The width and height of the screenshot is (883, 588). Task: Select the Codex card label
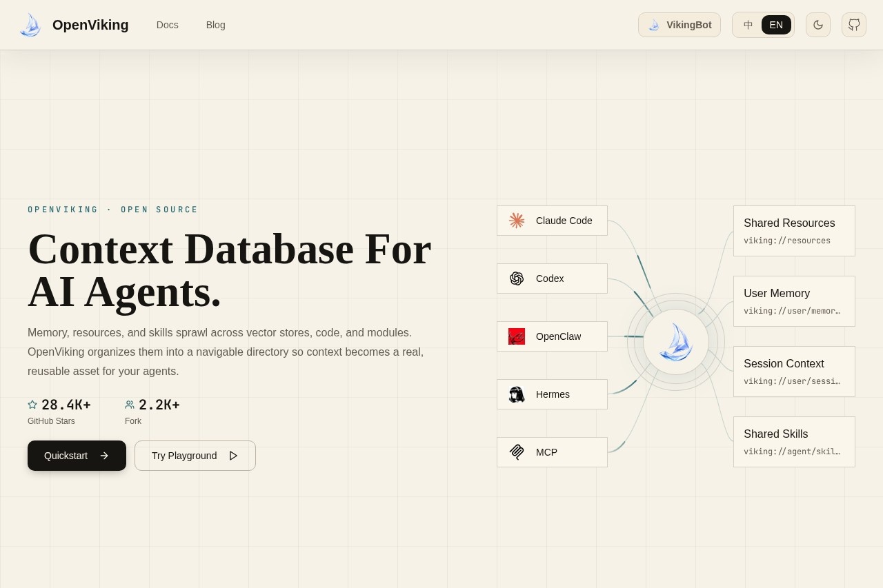click(550, 278)
